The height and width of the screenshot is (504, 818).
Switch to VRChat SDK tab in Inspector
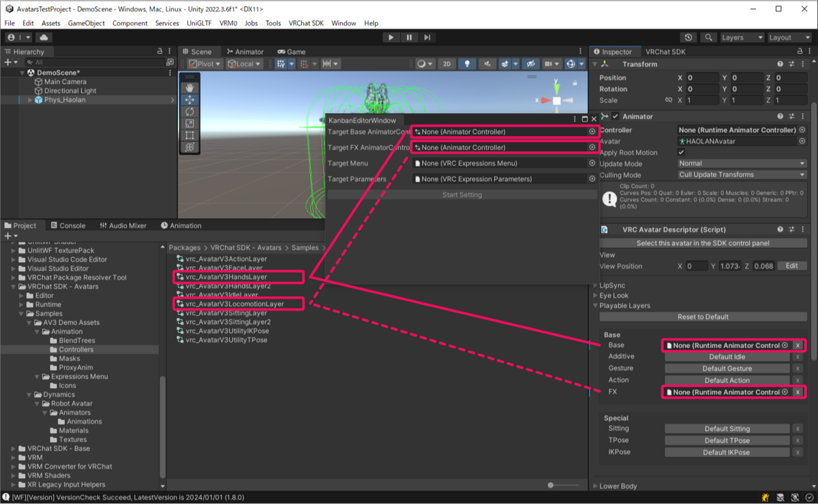point(665,52)
